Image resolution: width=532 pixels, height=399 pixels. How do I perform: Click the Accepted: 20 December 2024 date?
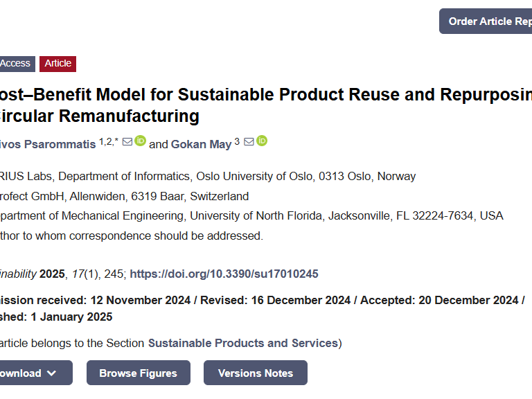tap(439, 300)
